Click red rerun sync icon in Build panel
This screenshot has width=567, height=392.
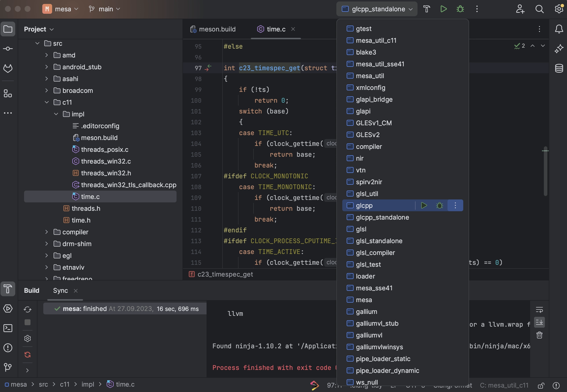[x=28, y=355]
